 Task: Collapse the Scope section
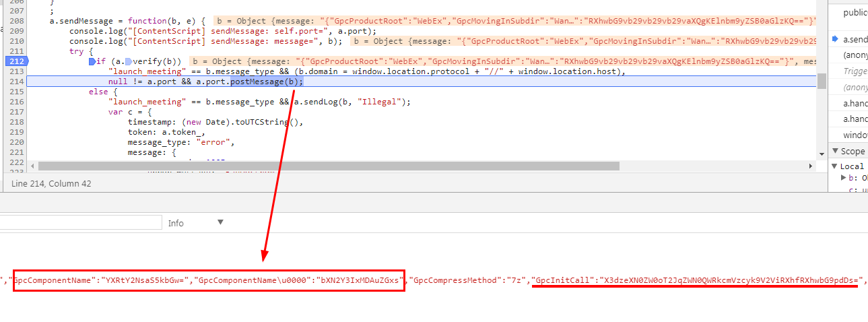click(x=835, y=151)
